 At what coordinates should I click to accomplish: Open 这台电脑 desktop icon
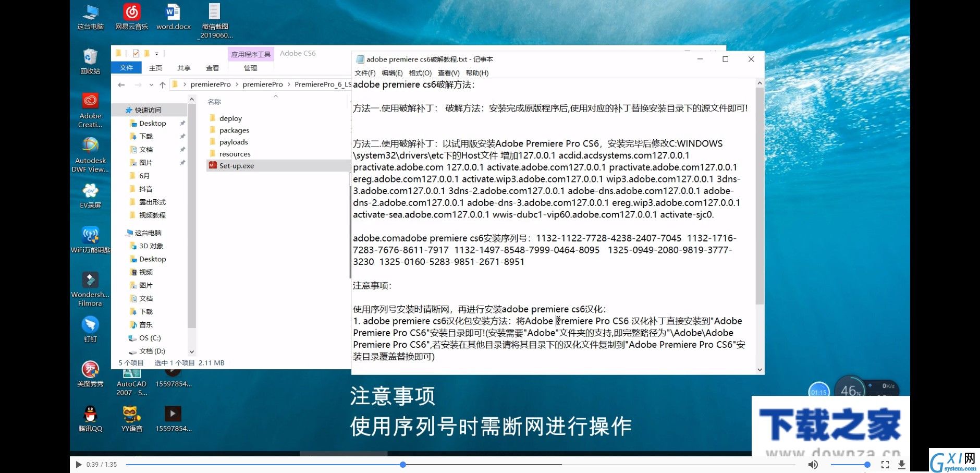pyautogui.click(x=90, y=17)
